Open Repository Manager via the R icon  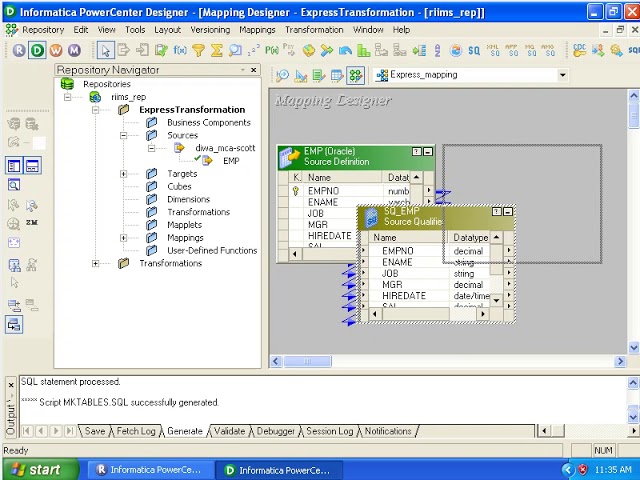coord(19,50)
